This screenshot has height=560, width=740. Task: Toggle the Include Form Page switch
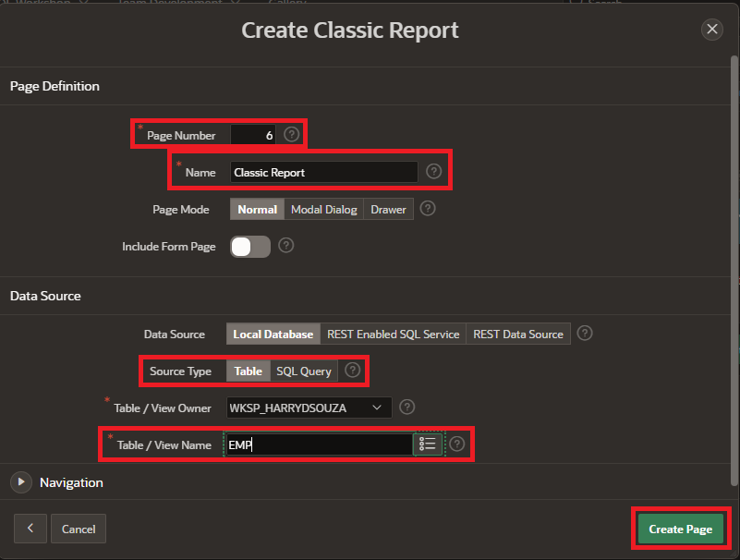(x=250, y=247)
